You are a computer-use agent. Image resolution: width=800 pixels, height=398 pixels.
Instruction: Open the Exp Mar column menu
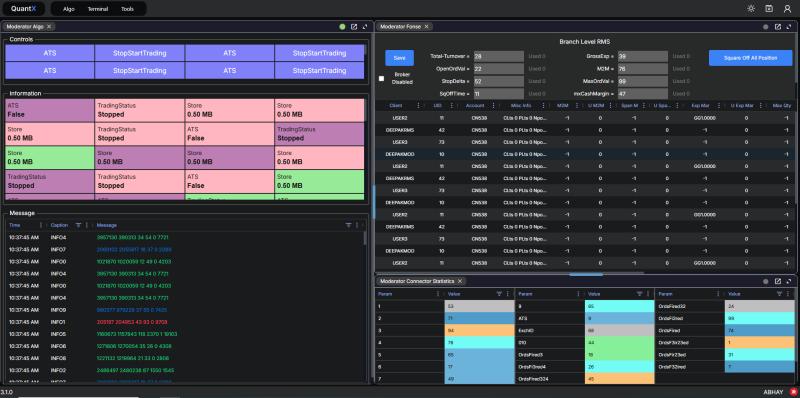point(719,106)
